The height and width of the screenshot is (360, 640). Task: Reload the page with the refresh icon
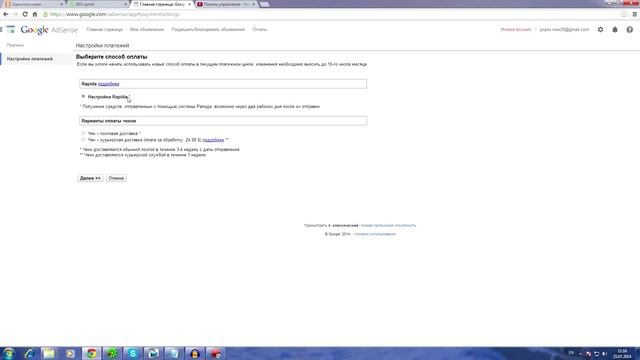pyautogui.click(x=25, y=14)
